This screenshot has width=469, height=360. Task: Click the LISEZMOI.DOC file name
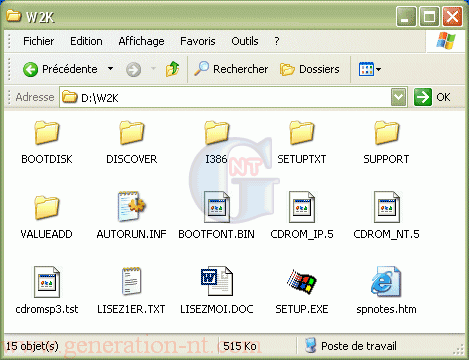click(217, 309)
